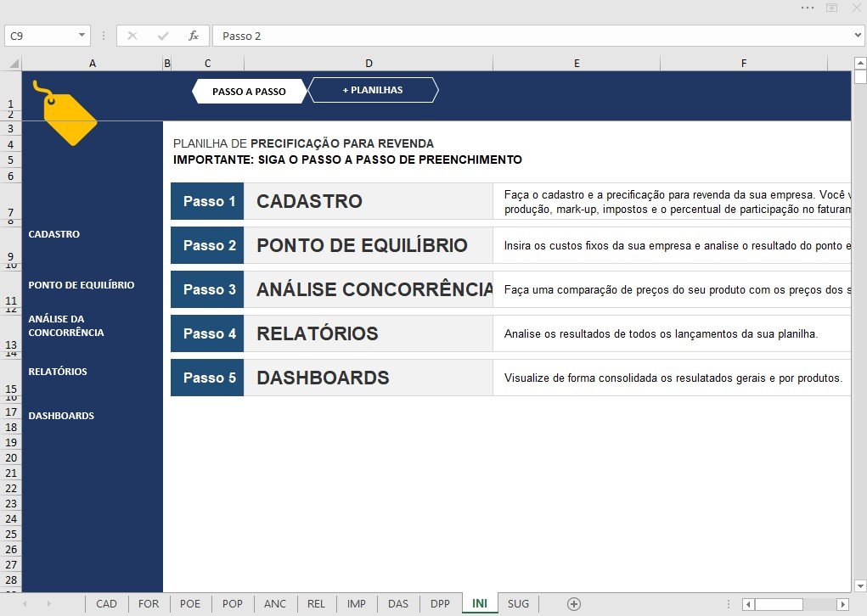Click horizontal scrollbar left arrow

pos(748,604)
